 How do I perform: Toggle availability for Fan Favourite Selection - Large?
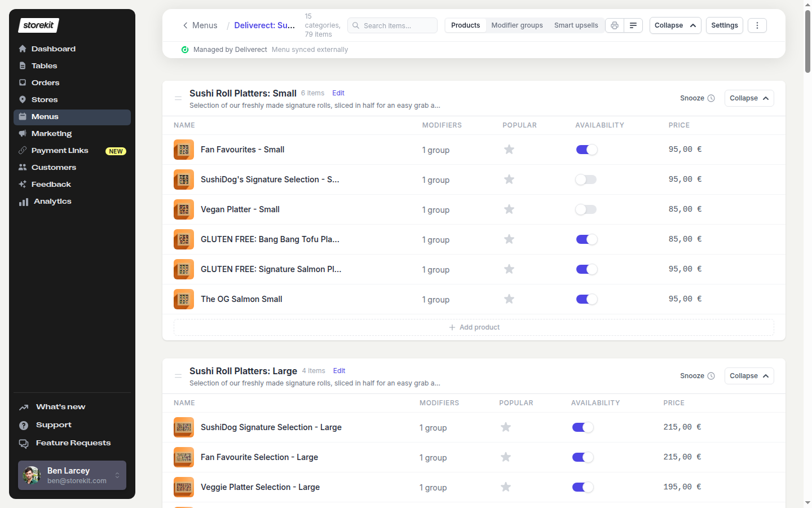pyautogui.click(x=582, y=457)
